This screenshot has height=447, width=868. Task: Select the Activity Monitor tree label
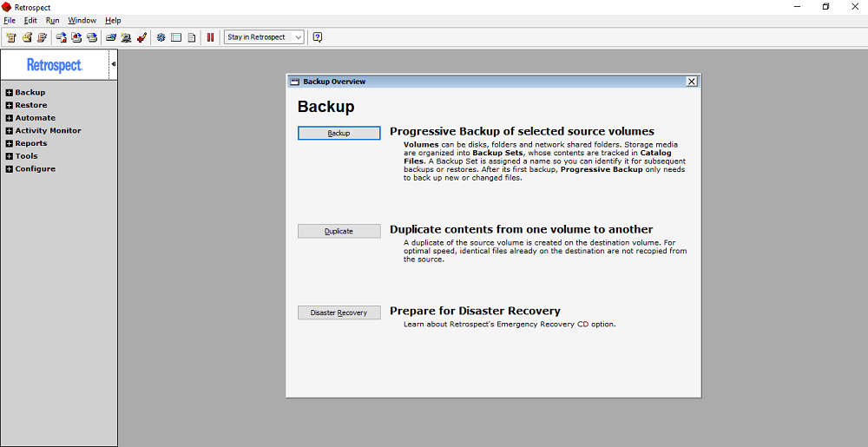48,130
